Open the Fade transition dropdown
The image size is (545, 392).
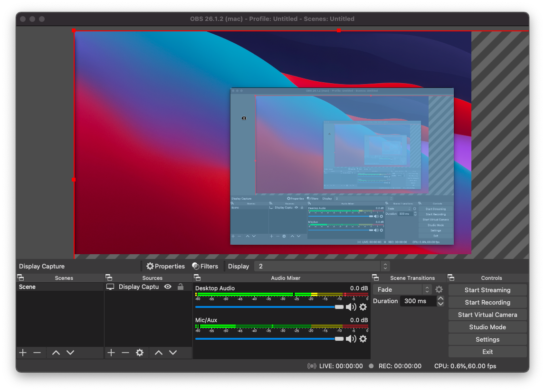click(403, 289)
